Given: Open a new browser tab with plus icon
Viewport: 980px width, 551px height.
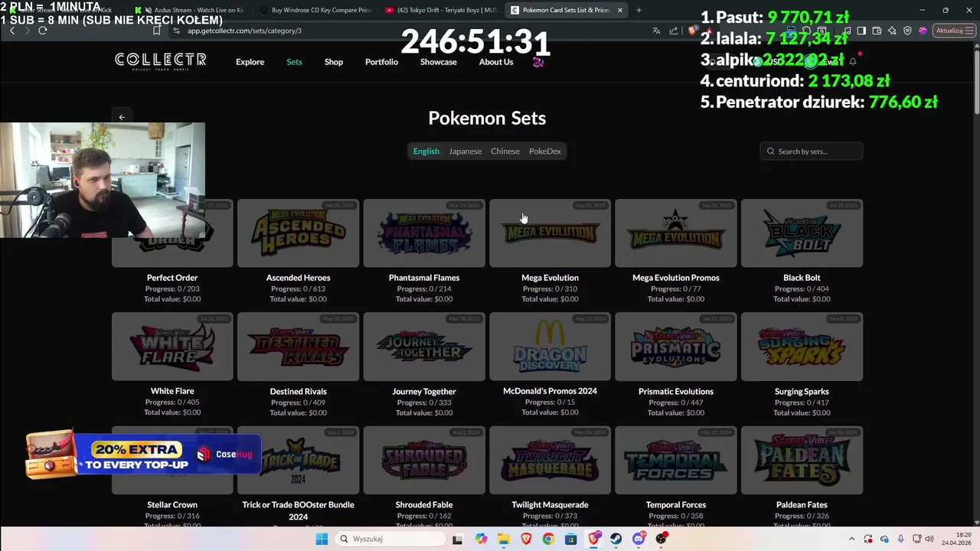Looking at the screenshot, I should point(639,10).
